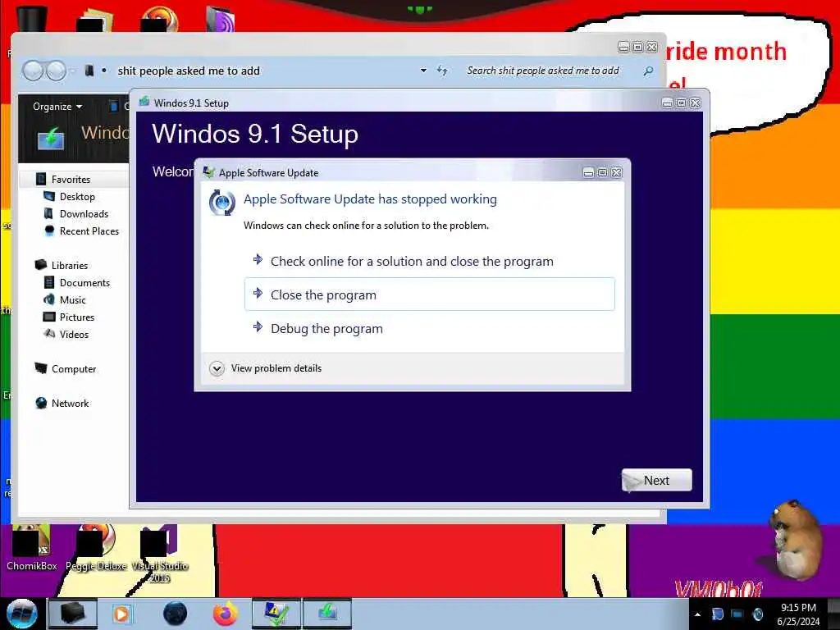Screen dimensions: 840x630
Task: Open the Organize menu in Explorer
Action: point(57,106)
